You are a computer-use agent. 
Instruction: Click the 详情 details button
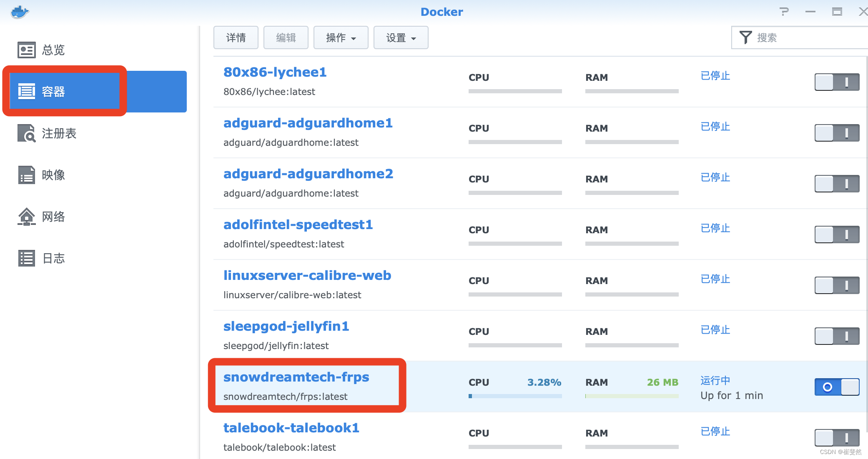[236, 37]
